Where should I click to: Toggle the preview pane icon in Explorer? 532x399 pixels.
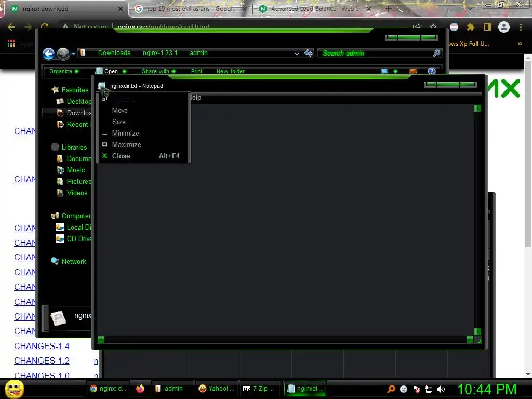tap(413, 71)
